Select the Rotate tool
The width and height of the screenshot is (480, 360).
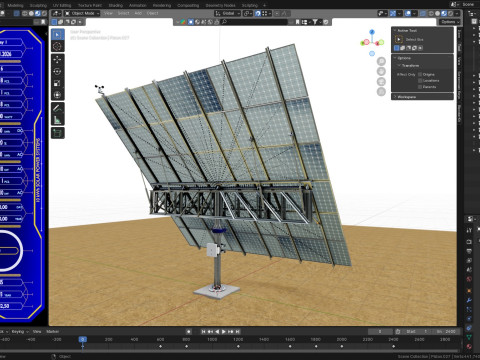[57, 72]
